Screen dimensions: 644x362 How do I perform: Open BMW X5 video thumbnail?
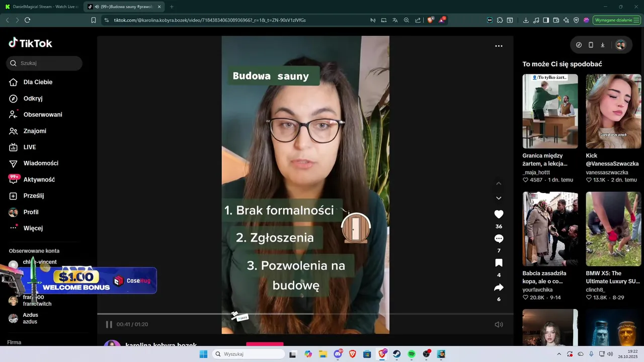[613, 229]
